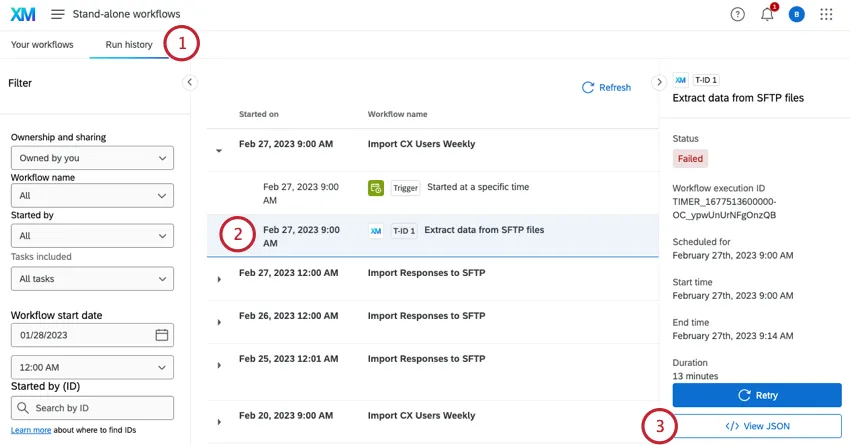Screen dimensions: 850x445
Task: Click the XM logo
Action: (x=21, y=14)
